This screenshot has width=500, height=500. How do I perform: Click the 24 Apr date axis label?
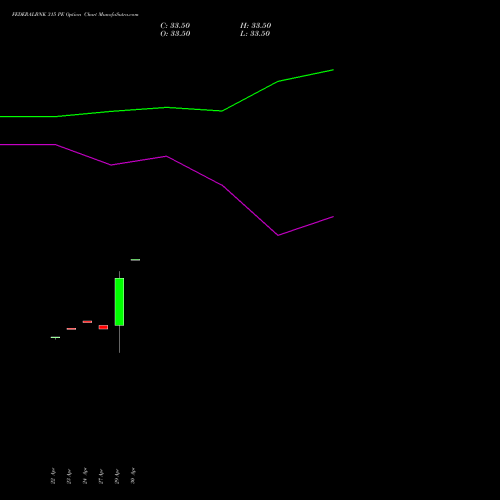[85, 476]
